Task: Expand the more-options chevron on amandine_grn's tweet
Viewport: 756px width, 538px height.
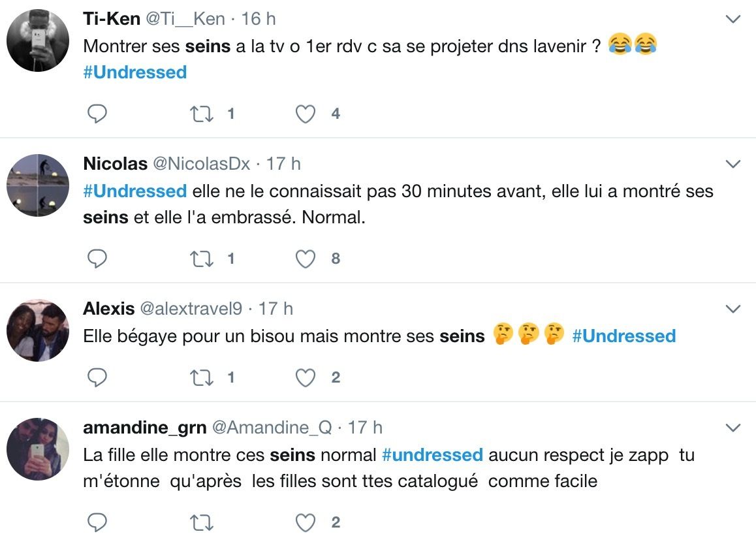Action: 733,428
